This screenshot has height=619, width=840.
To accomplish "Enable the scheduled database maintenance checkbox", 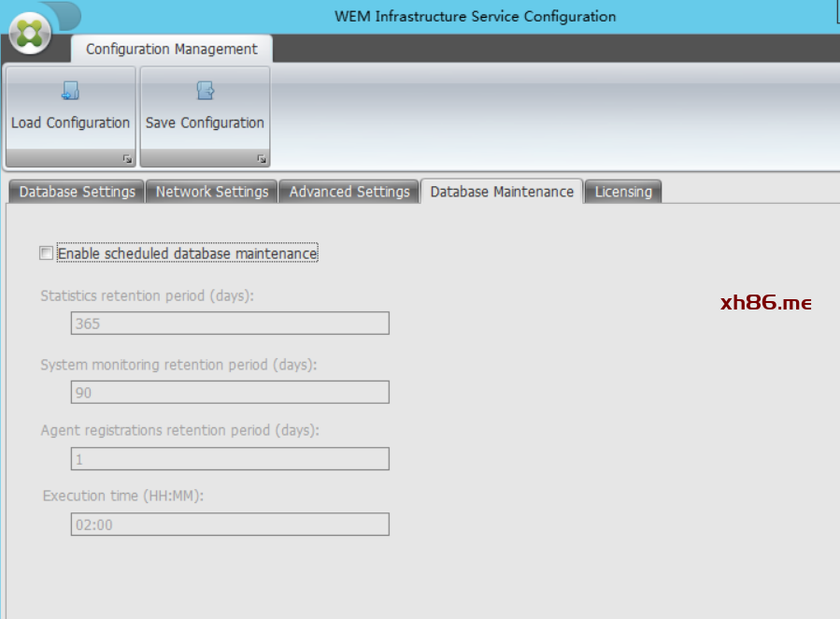I will pos(46,252).
